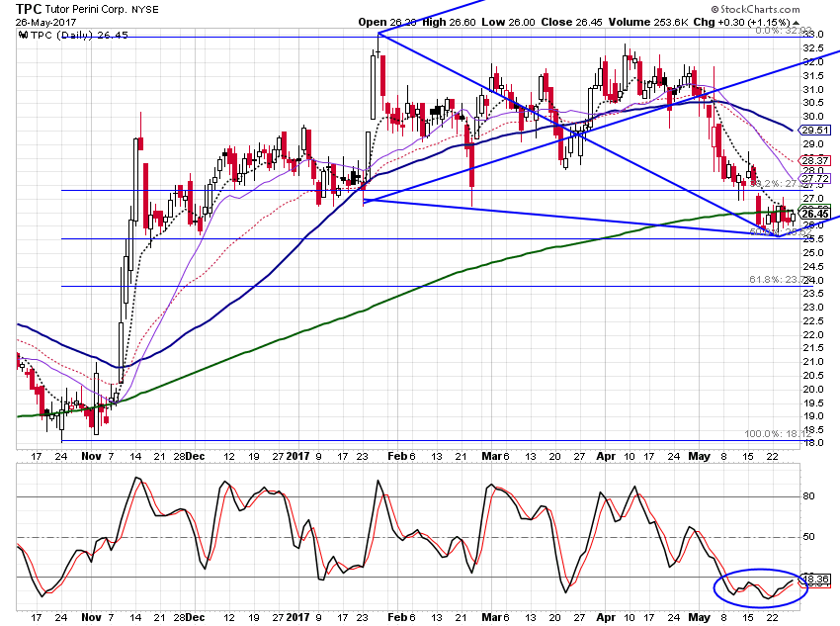This screenshot has height=626, width=840.
Task: Click the "Open" quote in the header
Action: (387, 23)
